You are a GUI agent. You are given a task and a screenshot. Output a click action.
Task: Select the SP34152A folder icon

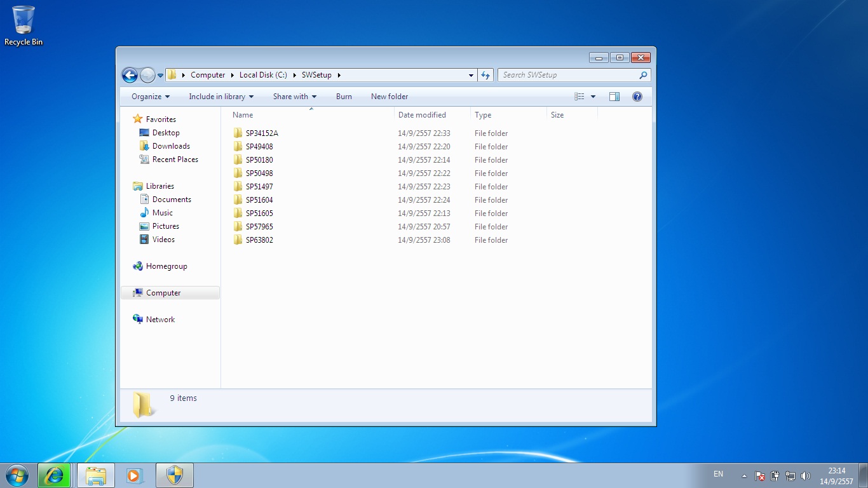click(x=238, y=133)
